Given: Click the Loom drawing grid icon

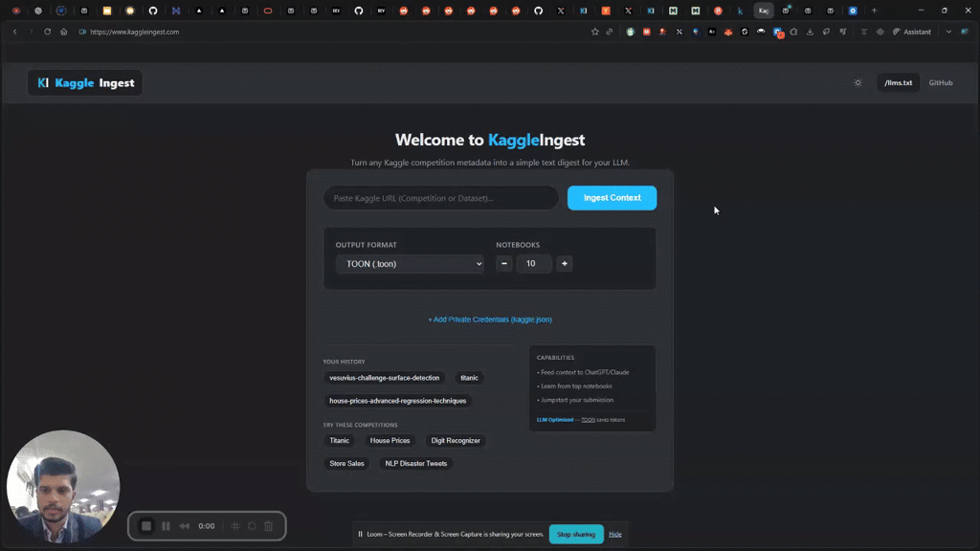Looking at the screenshot, I should coord(235,526).
